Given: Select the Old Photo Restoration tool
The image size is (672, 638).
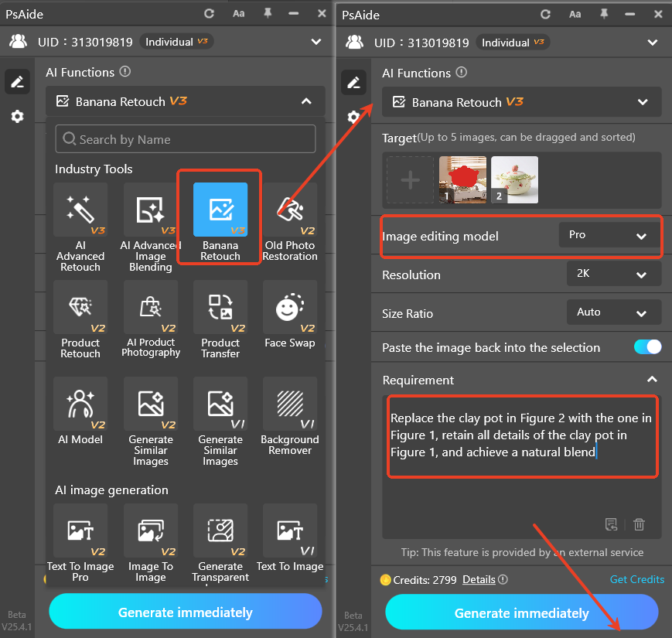Looking at the screenshot, I should tap(289, 210).
